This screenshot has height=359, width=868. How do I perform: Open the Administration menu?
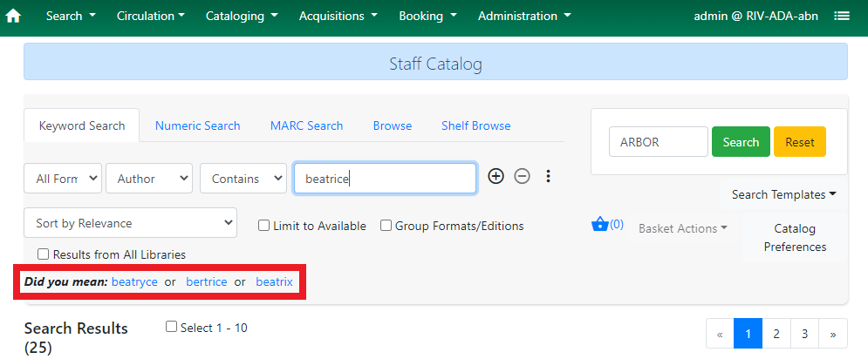point(524,16)
